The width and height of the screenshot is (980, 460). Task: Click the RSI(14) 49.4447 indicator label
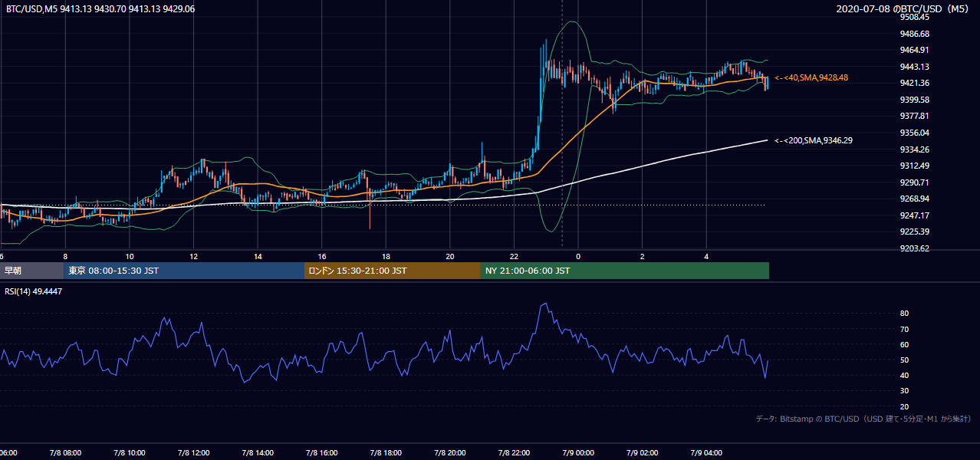tap(34, 291)
